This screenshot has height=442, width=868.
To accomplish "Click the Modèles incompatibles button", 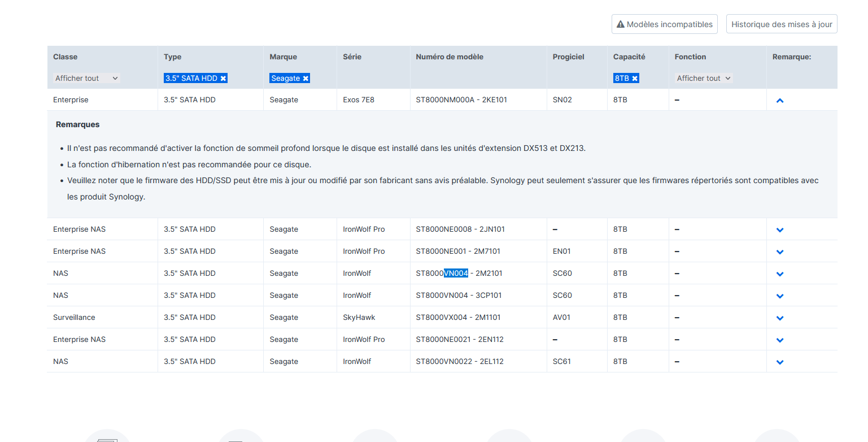I will [664, 24].
